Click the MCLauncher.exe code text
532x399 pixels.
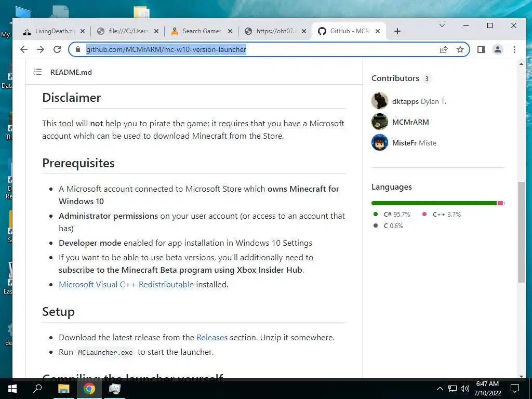pos(105,353)
